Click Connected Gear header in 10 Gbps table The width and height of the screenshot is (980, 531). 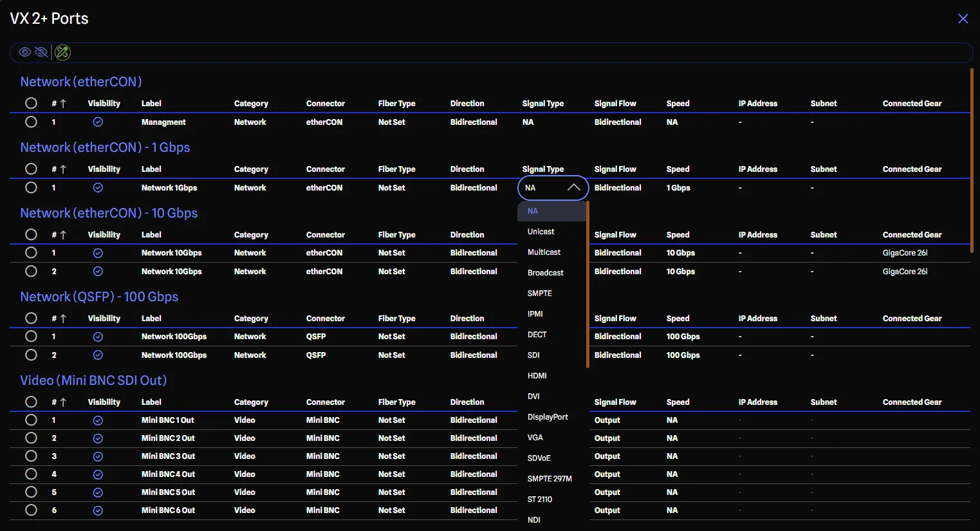click(x=912, y=234)
